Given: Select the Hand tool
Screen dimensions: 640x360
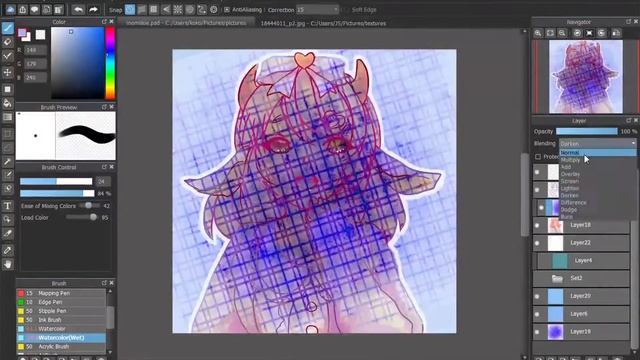Looking at the screenshot, I should coord(7,264).
